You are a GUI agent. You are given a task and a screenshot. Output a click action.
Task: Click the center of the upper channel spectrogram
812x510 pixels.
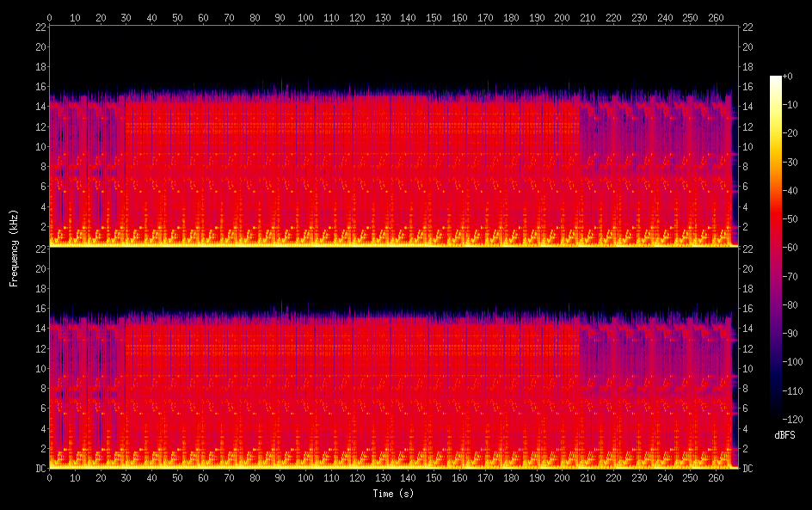pyautogui.click(x=393, y=137)
